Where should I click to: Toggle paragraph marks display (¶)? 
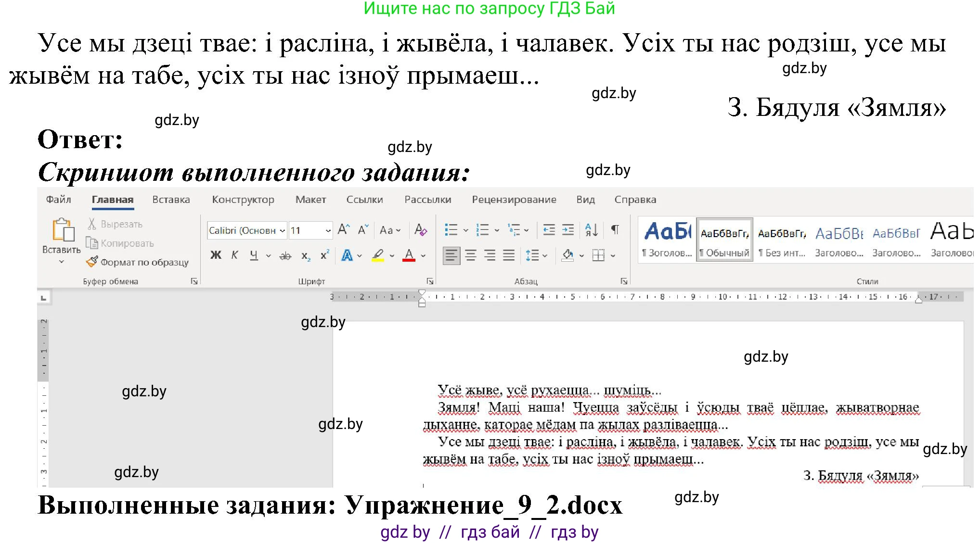[614, 230]
